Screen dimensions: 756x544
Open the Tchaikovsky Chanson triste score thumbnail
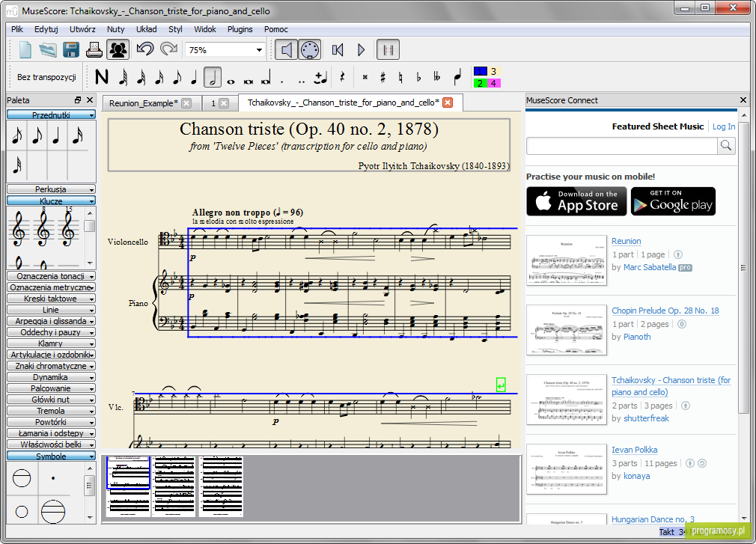pos(567,400)
